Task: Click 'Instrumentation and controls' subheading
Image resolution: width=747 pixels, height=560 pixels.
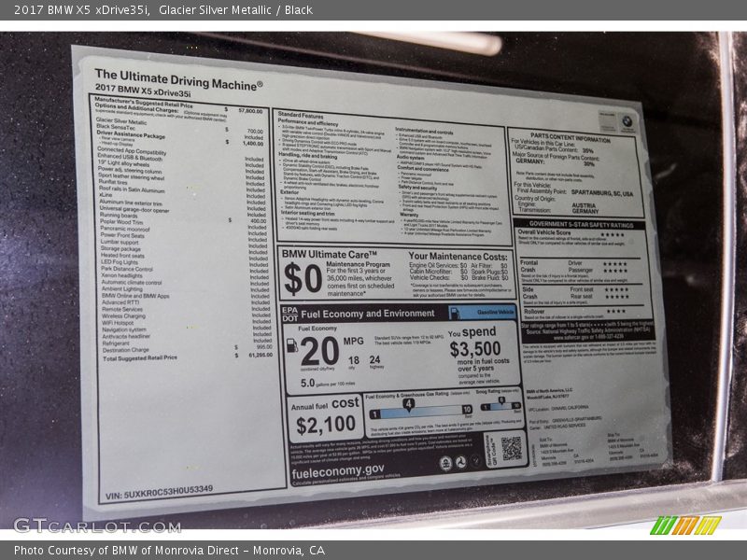Action: click(424, 131)
